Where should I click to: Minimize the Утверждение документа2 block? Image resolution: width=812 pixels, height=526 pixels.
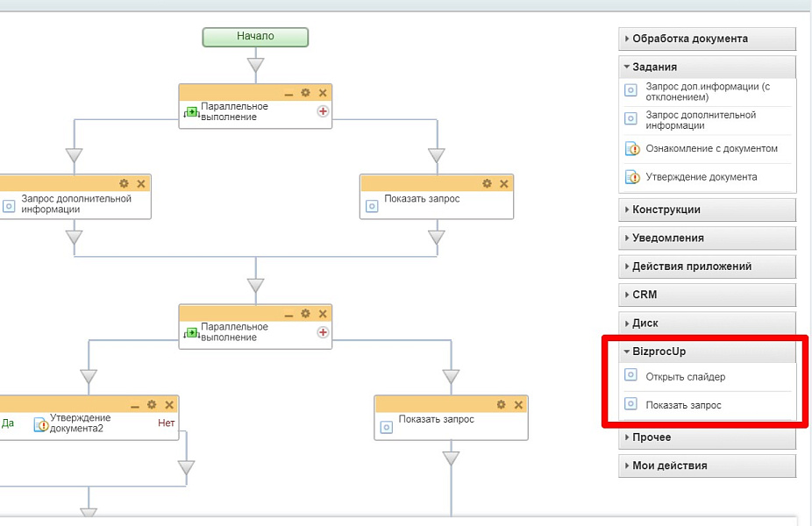tap(135, 405)
